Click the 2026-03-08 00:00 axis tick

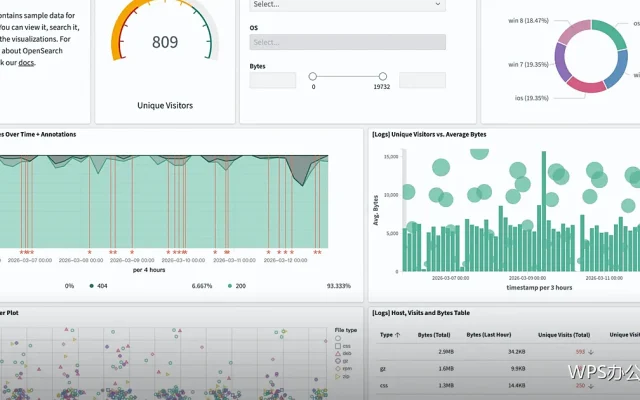(81, 260)
